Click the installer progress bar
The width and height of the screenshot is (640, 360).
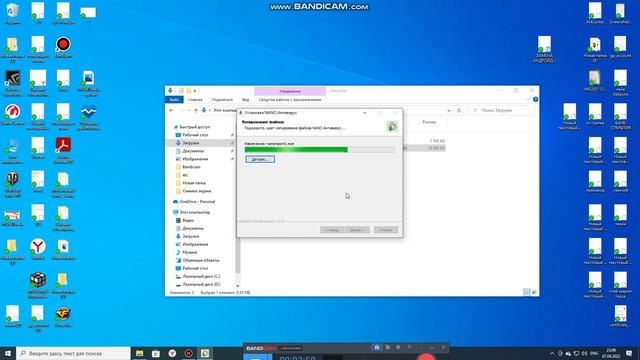pyautogui.click(x=320, y=150)
